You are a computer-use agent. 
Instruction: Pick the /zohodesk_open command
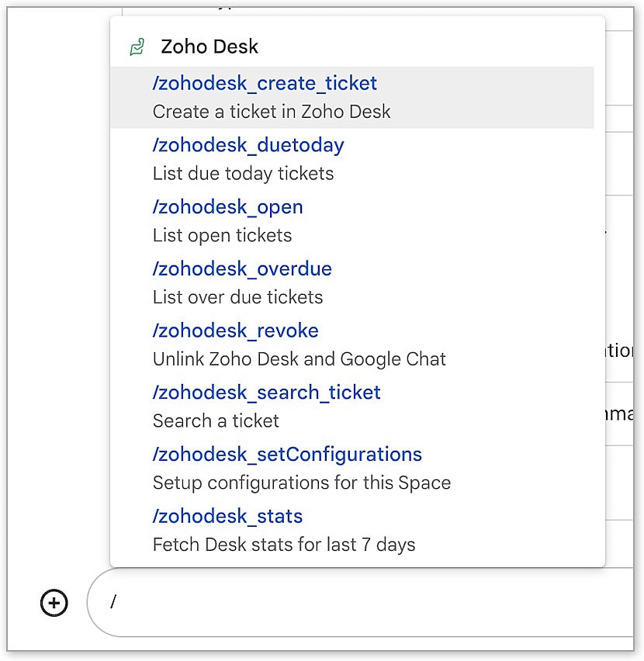pos(227,207)
